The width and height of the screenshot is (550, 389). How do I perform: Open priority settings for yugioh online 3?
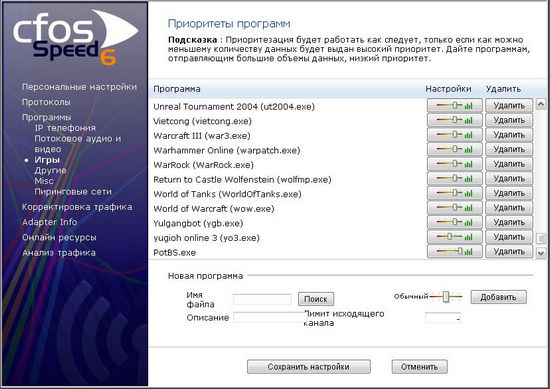(455, 237)
